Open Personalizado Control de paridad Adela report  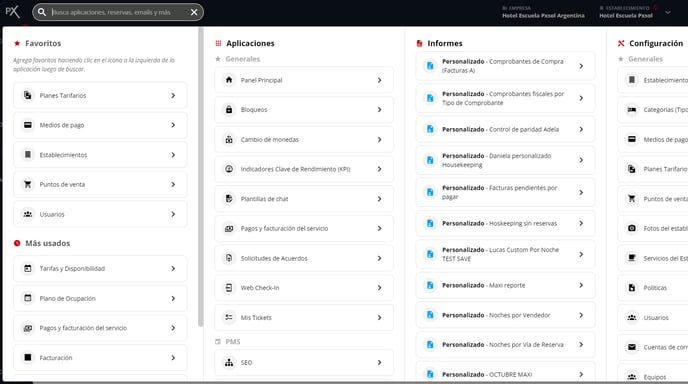point(505,129)
